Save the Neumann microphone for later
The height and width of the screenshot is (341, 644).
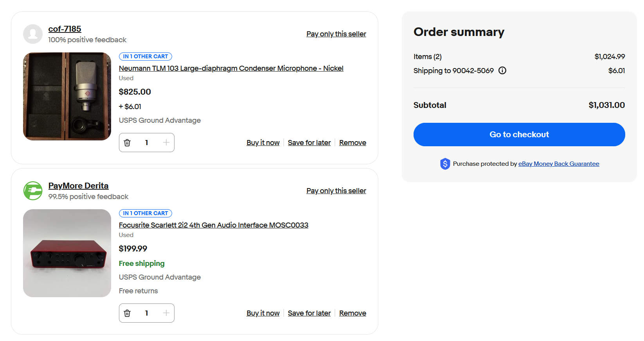(309, 143)
